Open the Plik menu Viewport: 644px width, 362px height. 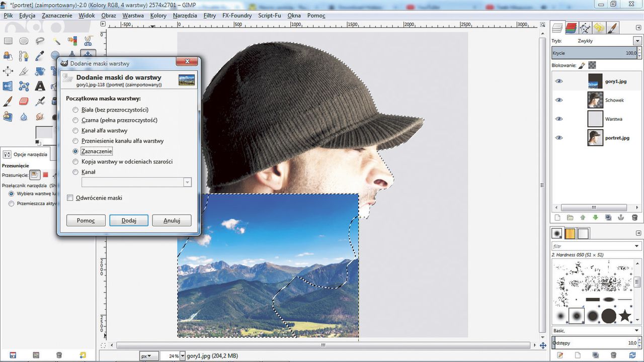(8, 16)
